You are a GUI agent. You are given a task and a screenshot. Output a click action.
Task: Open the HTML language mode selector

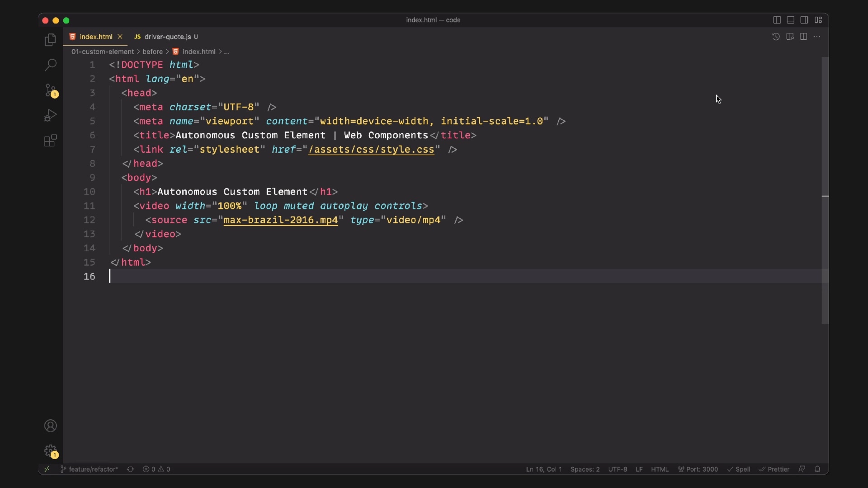pos(660,469)
